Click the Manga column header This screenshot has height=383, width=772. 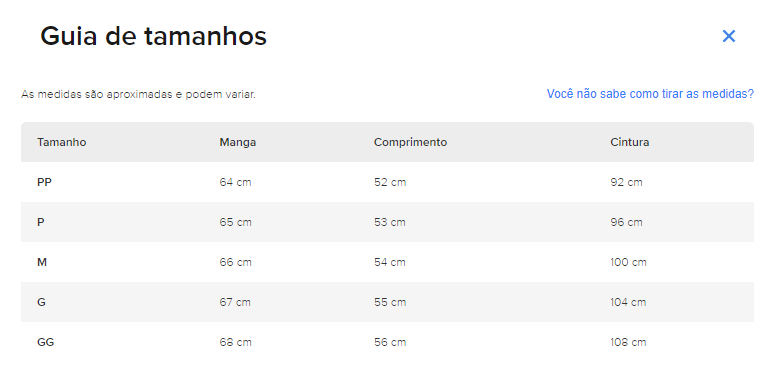coord(238,142)
